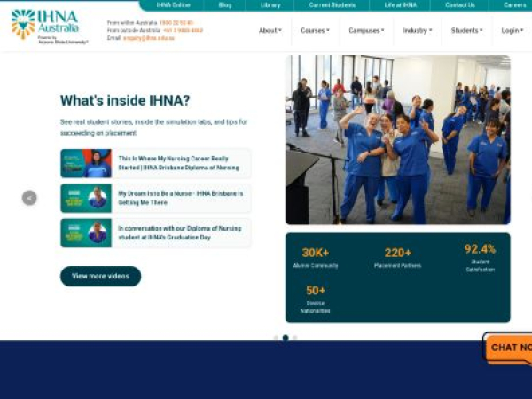Click View more videos button

tap(101, 276)
